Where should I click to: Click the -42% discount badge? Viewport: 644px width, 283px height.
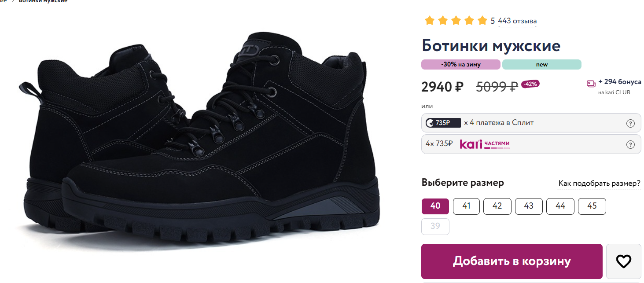tap(530, 84)
